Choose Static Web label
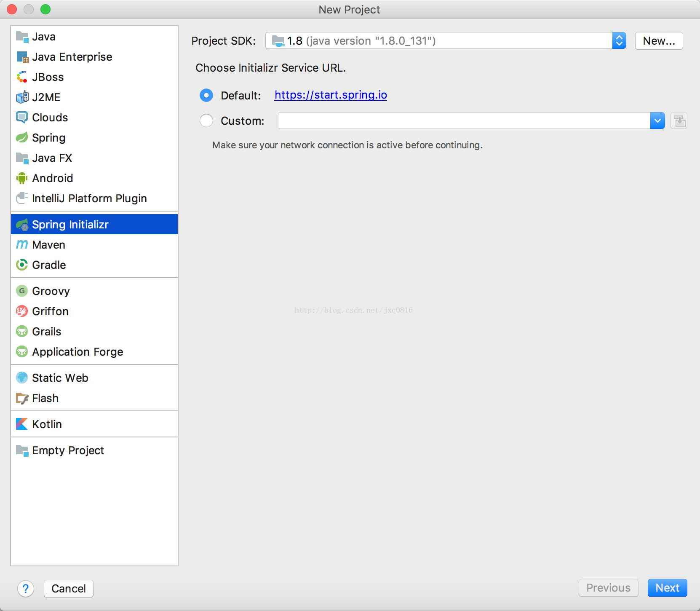The image size is (700, 611). pyautogui.click(x=60, y=378)
